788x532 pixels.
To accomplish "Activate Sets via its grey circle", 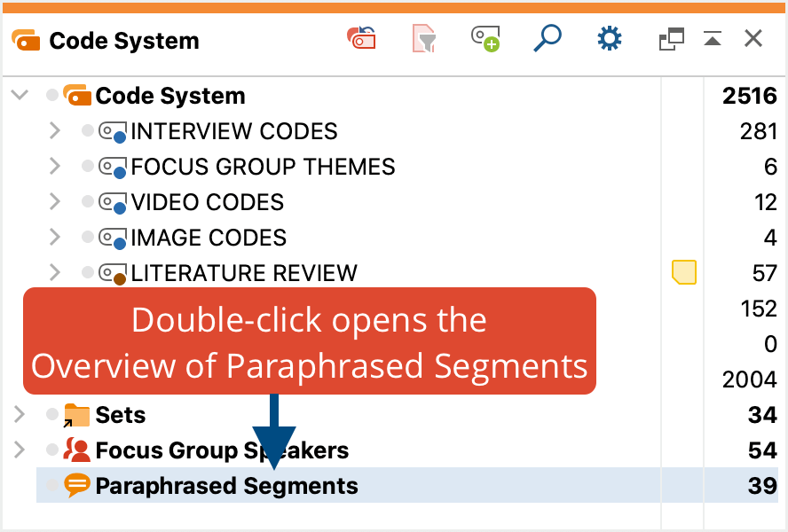I will (52, 414).
